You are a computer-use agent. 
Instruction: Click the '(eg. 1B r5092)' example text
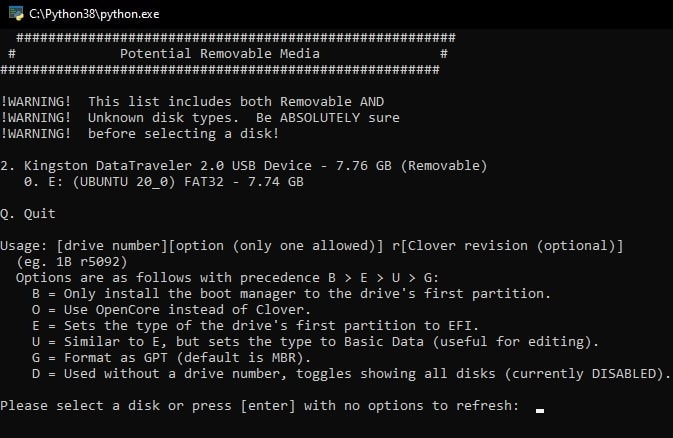click(x=72, y=262)
